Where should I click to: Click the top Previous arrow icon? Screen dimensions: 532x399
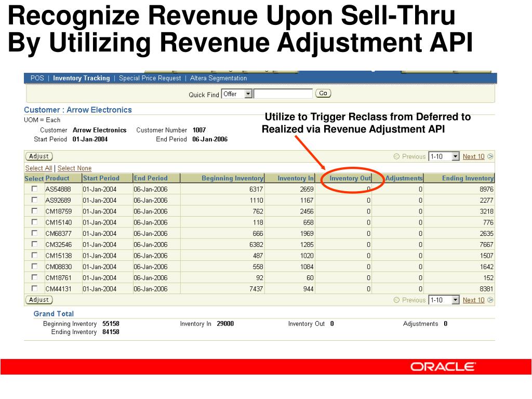396,156
